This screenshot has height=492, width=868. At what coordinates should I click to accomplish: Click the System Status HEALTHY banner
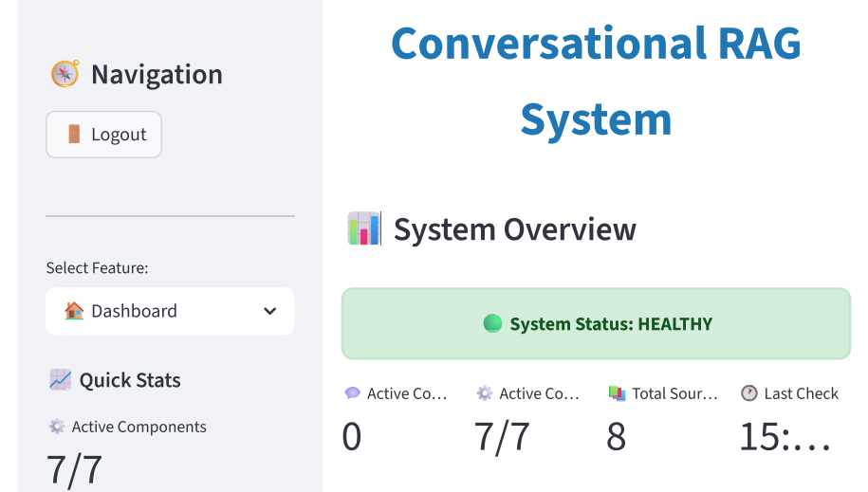point(596,323)
